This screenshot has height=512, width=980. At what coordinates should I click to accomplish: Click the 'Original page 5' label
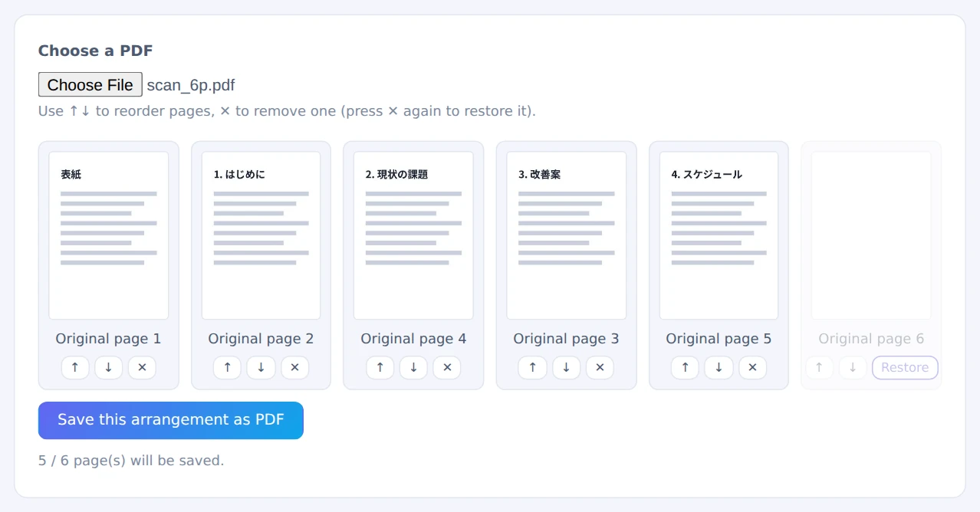[719, 339]
